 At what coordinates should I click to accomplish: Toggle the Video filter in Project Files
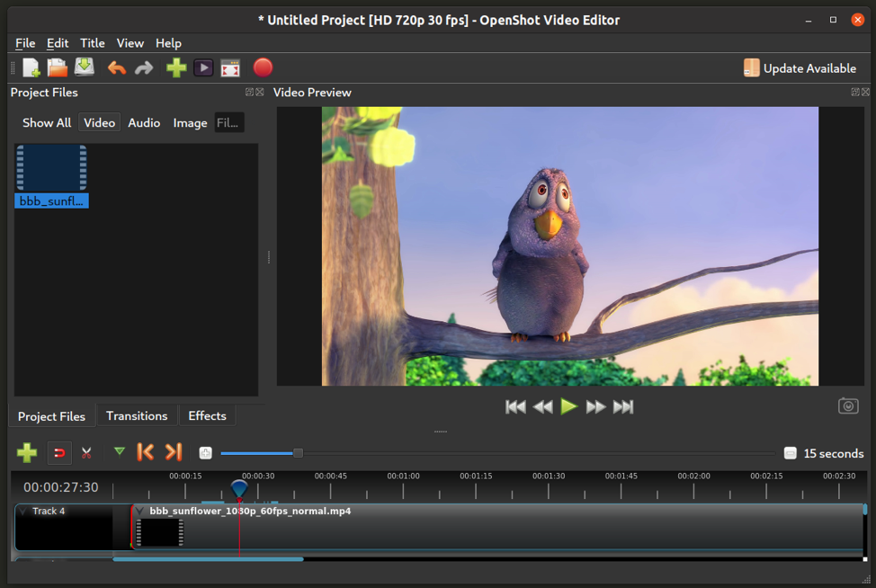coord(99,123)
